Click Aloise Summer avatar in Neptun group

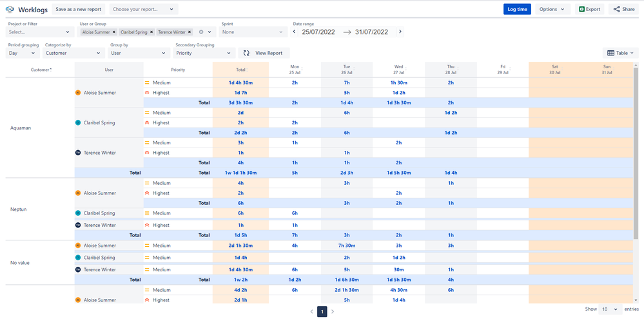pyautogui.click(x=78, y=193)
